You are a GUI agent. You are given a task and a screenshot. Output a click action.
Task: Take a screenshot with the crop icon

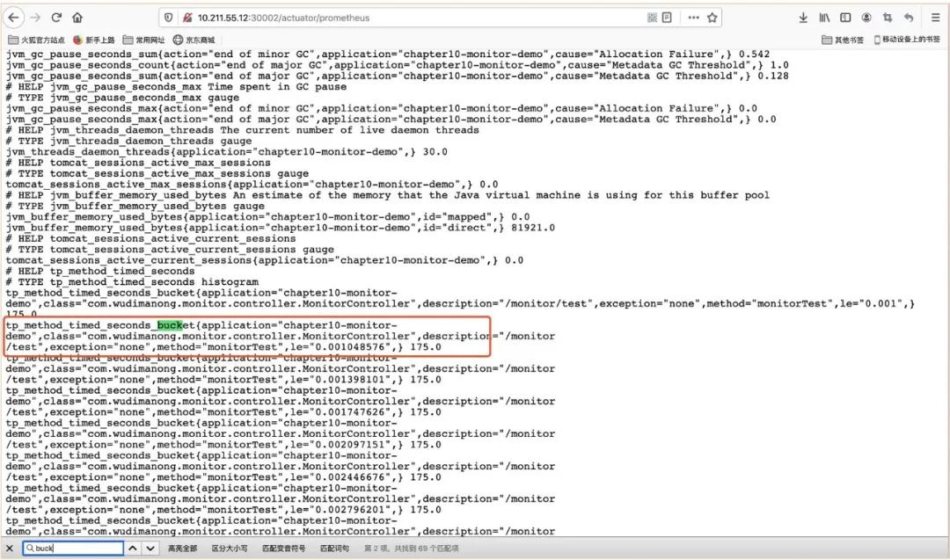click(x=888, y=18)
